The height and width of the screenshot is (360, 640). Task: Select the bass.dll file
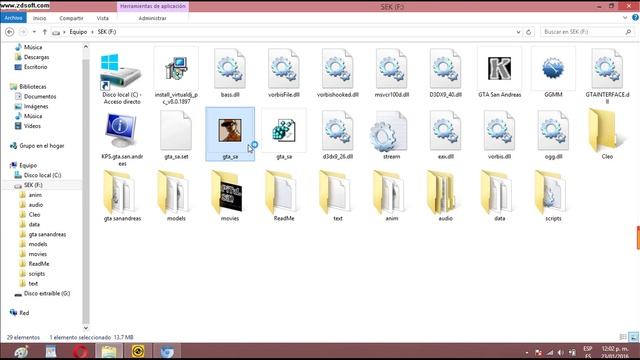(x=230, y=73)
